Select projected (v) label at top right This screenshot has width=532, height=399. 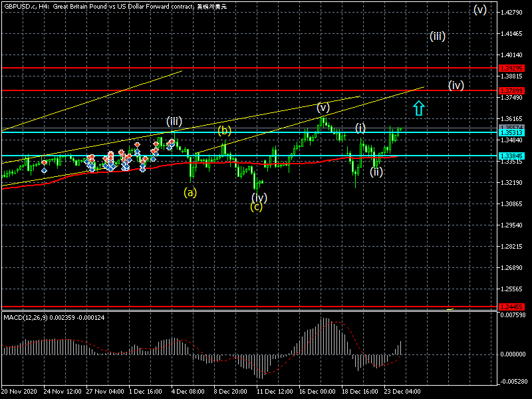(x=480, y=10)
